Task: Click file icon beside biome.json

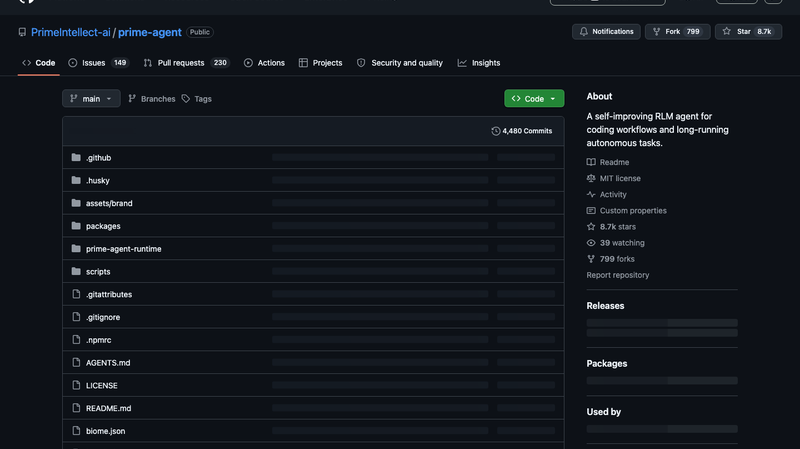Action: (76, 431)
